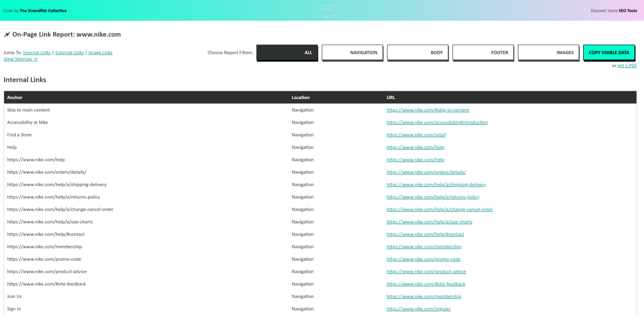Click the Anchor column header
The image size is (644, 315).
(x=15, y=97)
